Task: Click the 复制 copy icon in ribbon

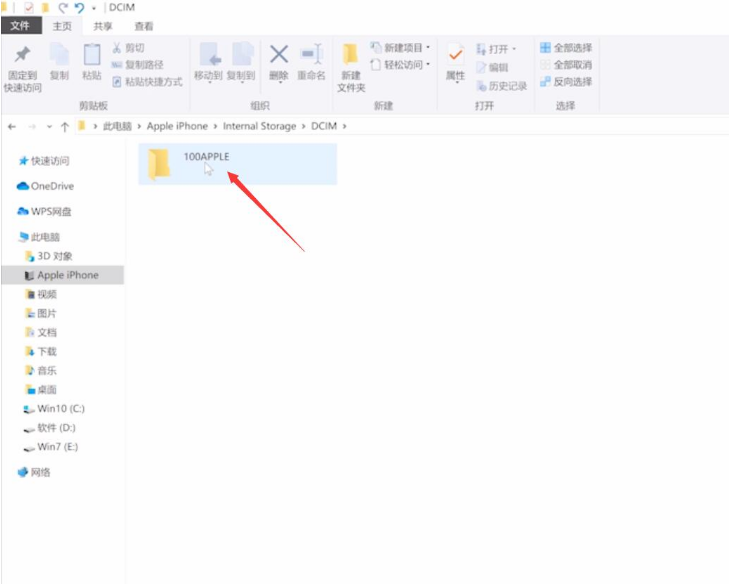Action: pyautogui.click(x=59, y=55)
